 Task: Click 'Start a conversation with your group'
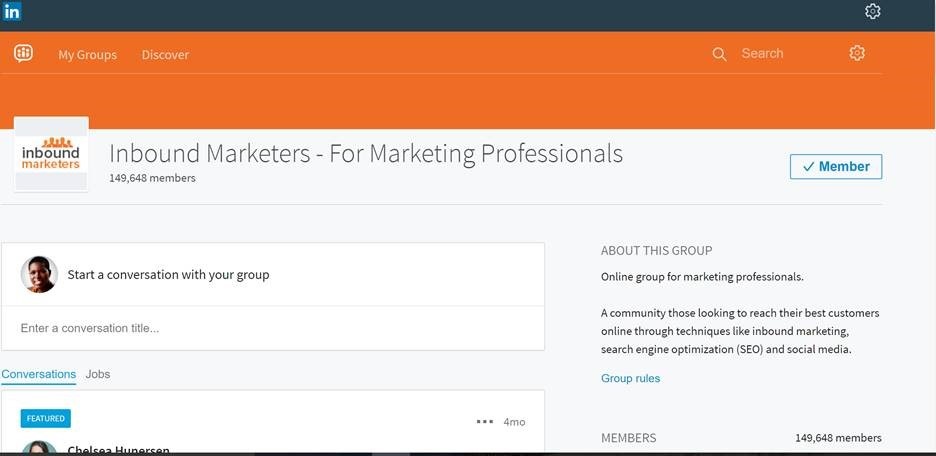click(168, 274)
